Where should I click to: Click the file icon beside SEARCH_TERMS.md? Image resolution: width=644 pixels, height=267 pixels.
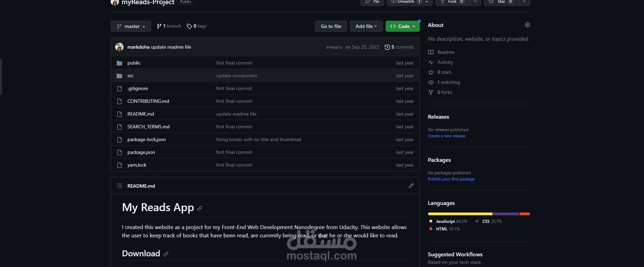(119, 127)
